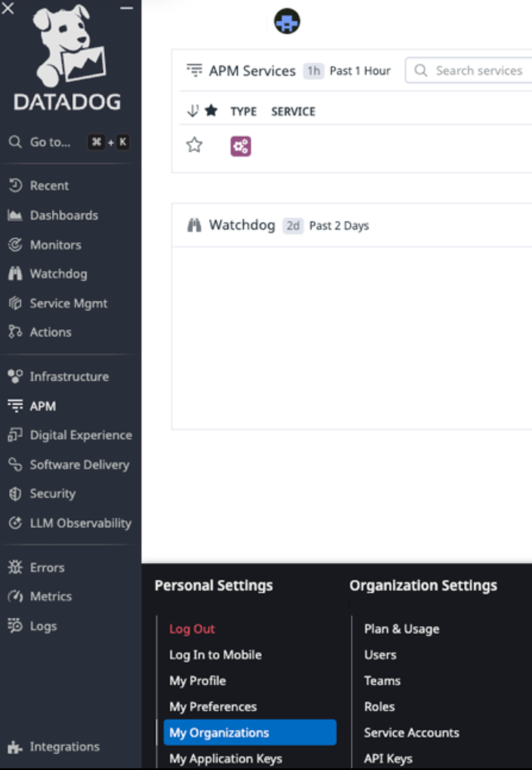This screenshot has width=532, height=770.
Task: Open Users in Organization Settings
Action: click(380, 654)
